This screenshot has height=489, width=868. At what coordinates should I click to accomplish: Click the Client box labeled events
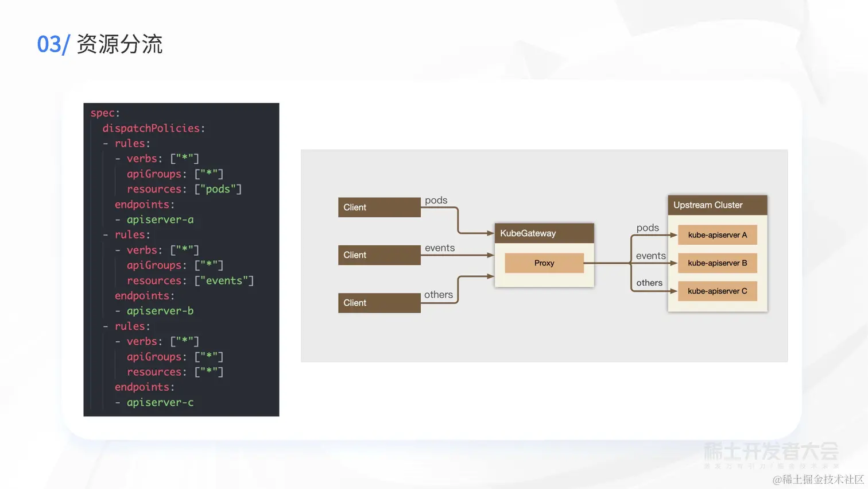pyautogui.click(x=379, y=255)
